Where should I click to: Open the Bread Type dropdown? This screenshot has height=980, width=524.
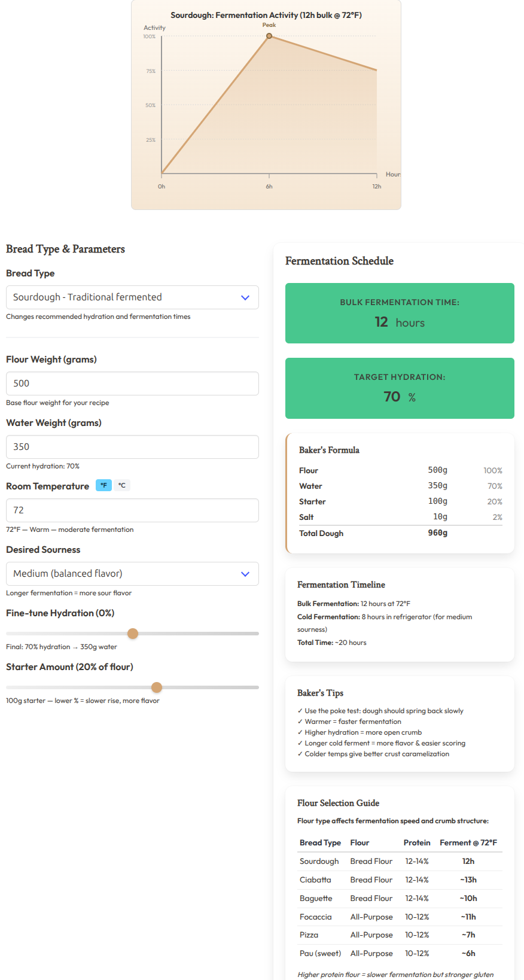[x=132, y=297]
